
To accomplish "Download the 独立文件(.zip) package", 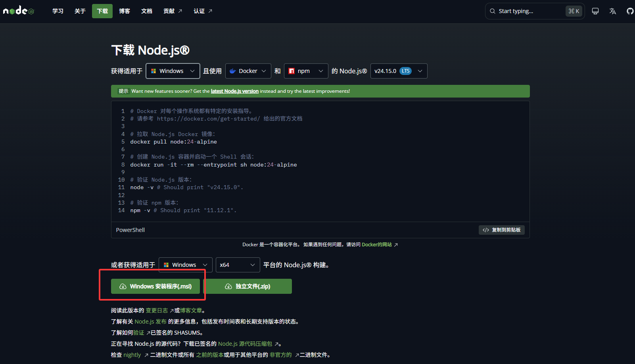I will coord(247,286).
